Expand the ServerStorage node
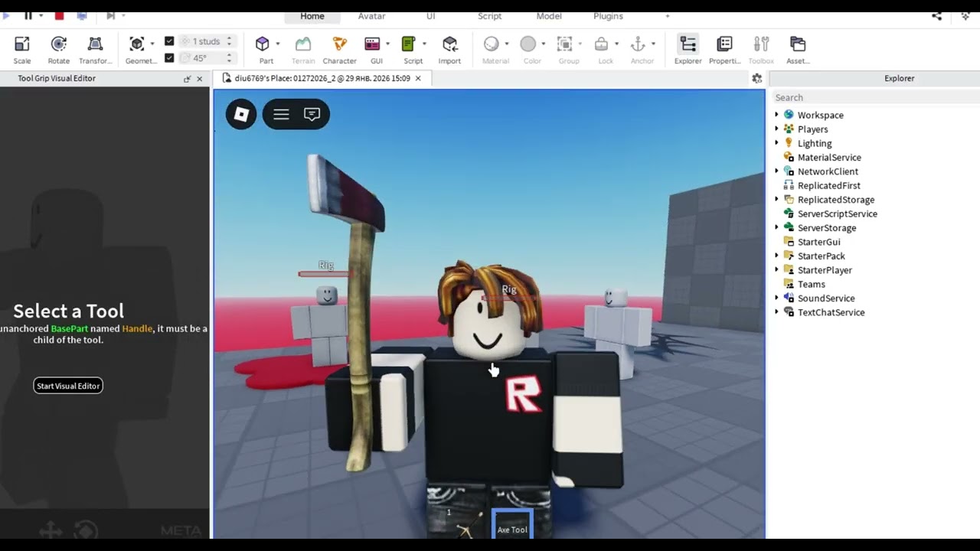The width and height of the screenshot is (980, 551). [776, 228]
